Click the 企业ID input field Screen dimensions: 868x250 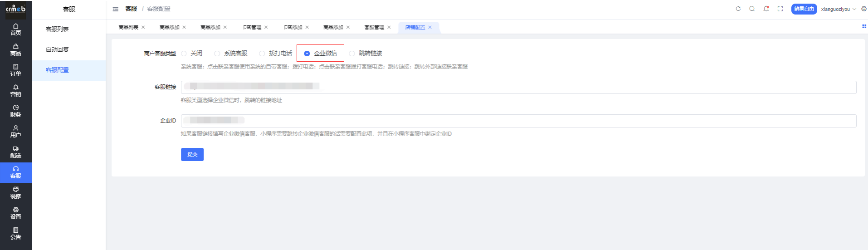point(518,121)
